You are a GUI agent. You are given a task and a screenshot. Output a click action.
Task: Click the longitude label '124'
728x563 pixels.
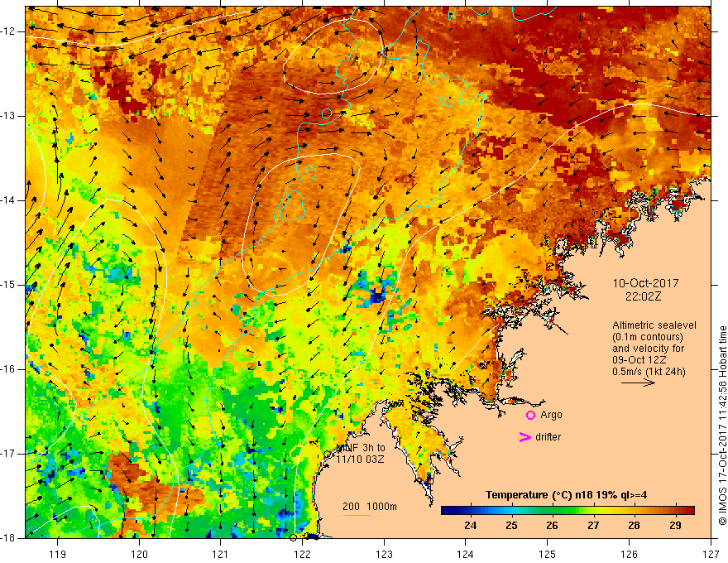click(x=466, y=554)
